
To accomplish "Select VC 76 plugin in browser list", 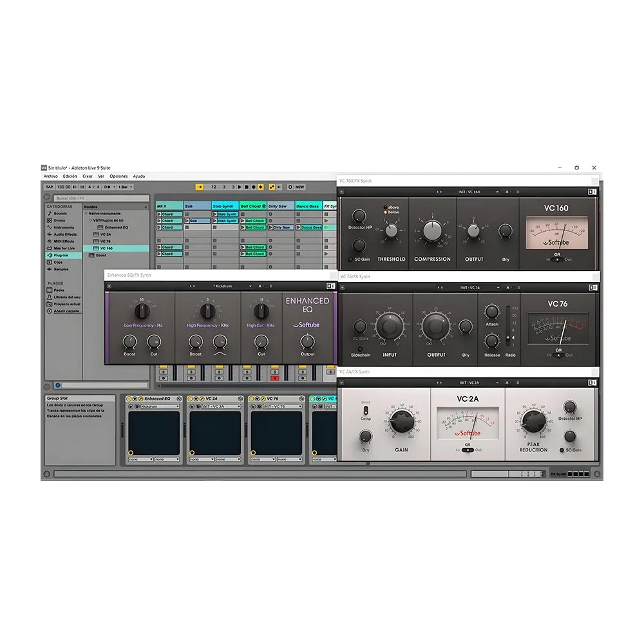I will click(x=106, y=241).
